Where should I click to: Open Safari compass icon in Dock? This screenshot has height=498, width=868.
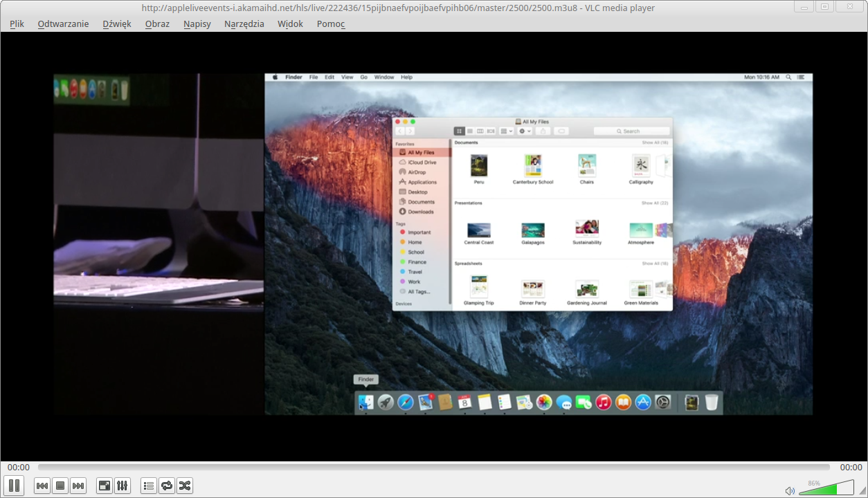click(406, 402)
